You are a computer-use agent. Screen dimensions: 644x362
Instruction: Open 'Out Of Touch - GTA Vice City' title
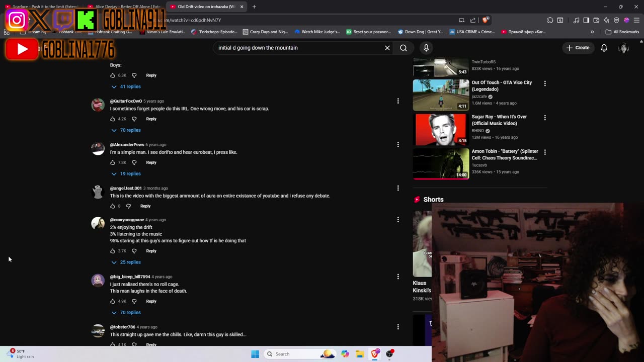point(502,86)
